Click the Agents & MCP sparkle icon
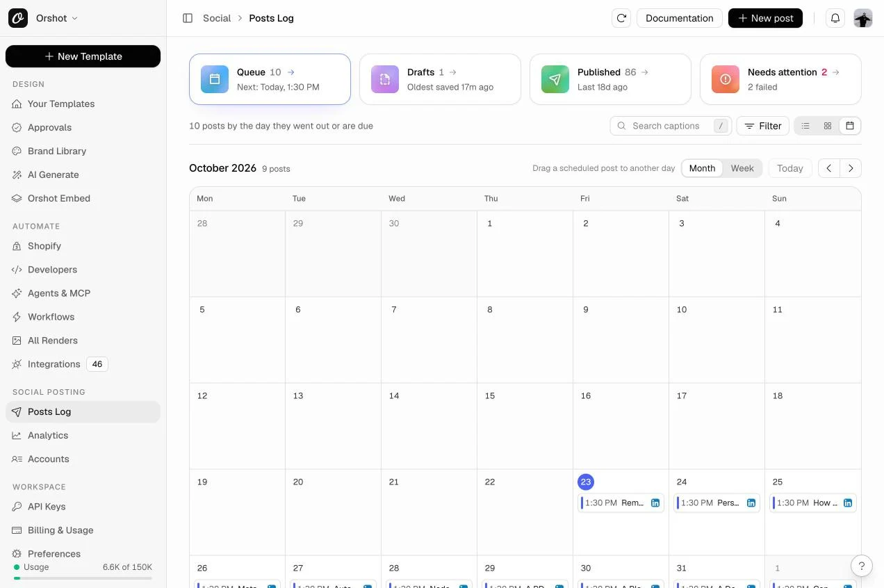This screenshot has height=588, width=884. point(17,293)
